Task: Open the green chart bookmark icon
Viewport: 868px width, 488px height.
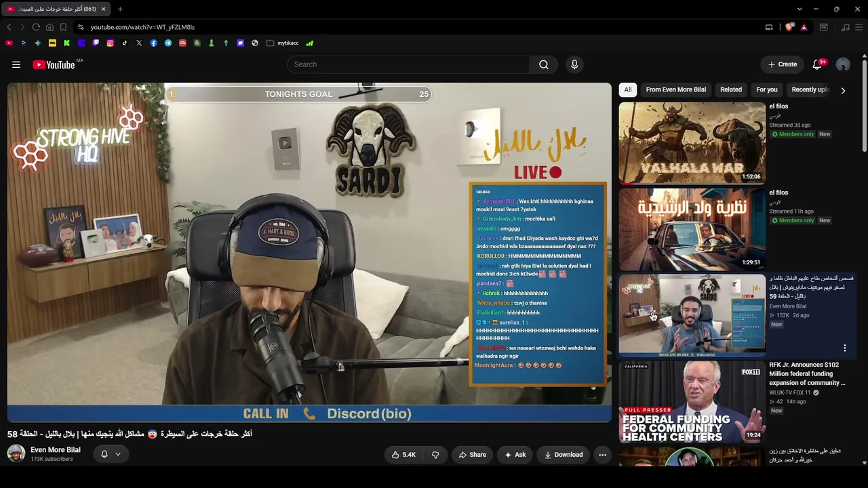Action: [309, 43]
